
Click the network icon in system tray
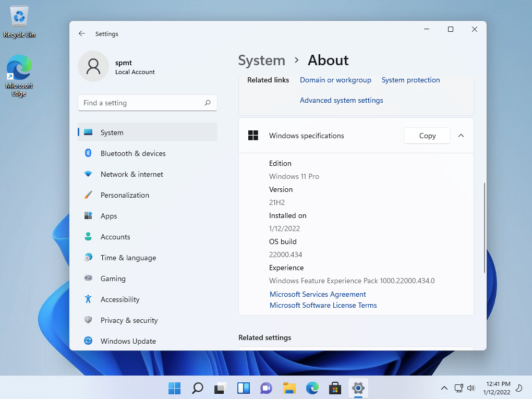(x=458, y=388)
